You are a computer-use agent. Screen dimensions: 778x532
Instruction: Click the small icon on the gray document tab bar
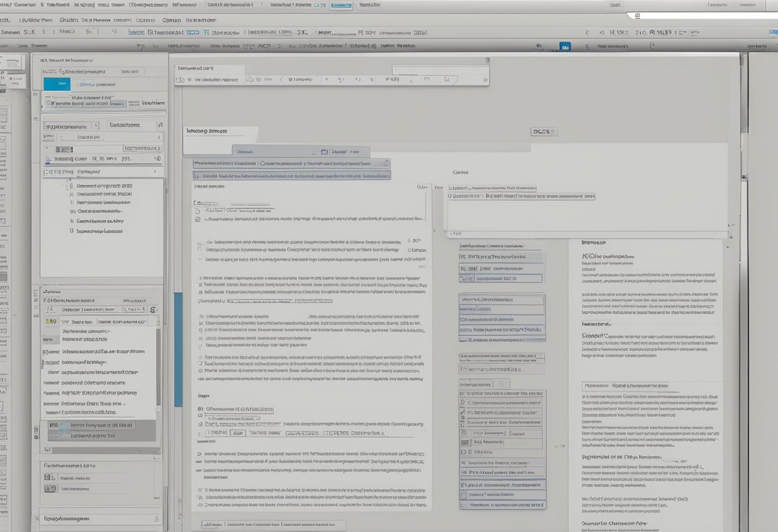click(x=324, y=152)
